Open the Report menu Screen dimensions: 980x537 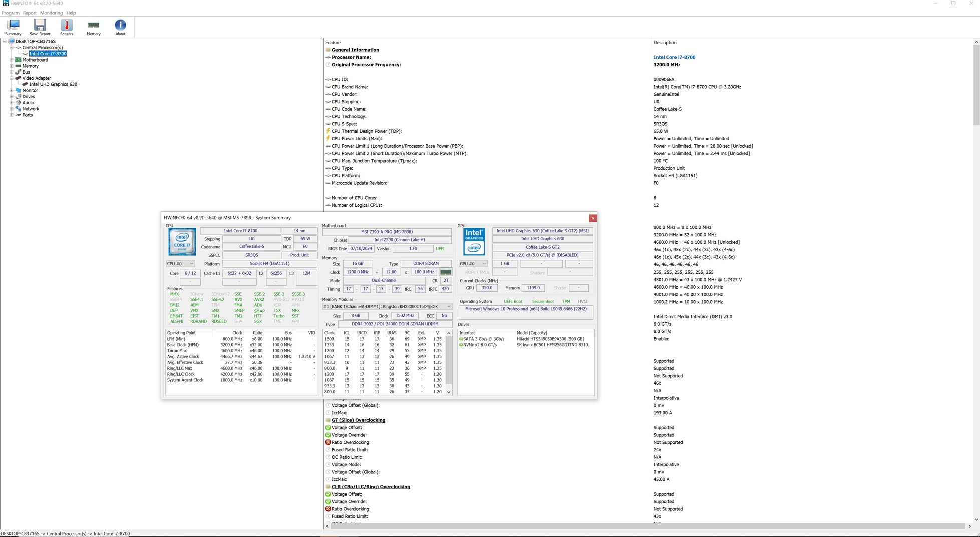click(30, 13)
